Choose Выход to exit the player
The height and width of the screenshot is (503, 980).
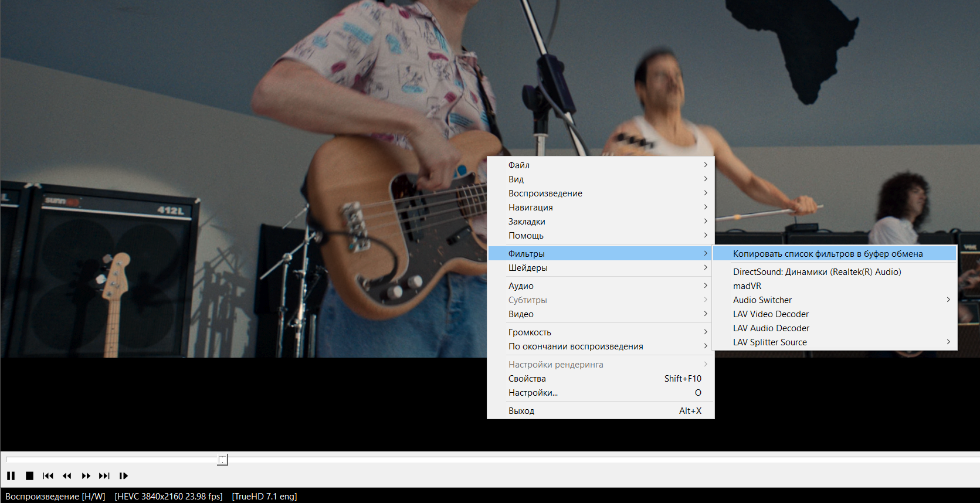tap(601, 411)
